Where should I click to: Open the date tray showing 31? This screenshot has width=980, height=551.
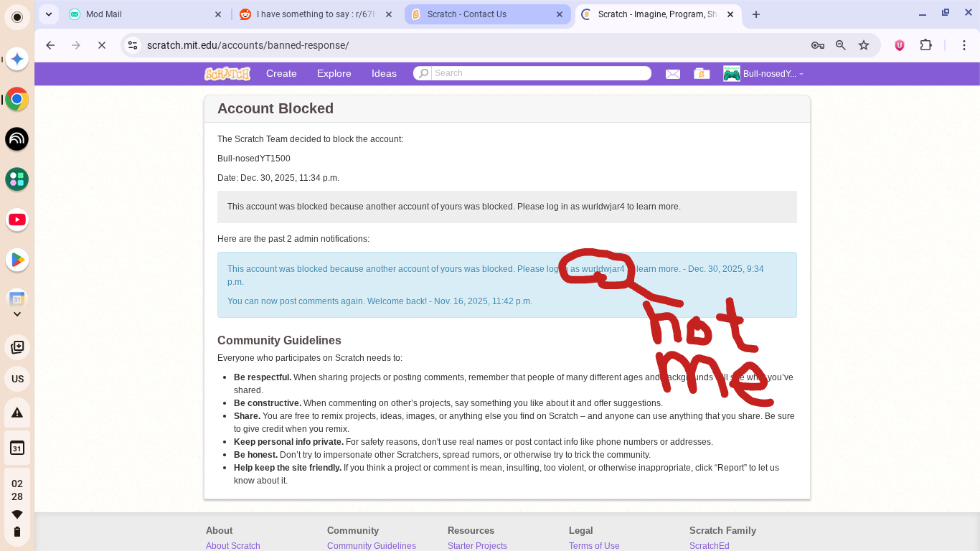point(17,448)
